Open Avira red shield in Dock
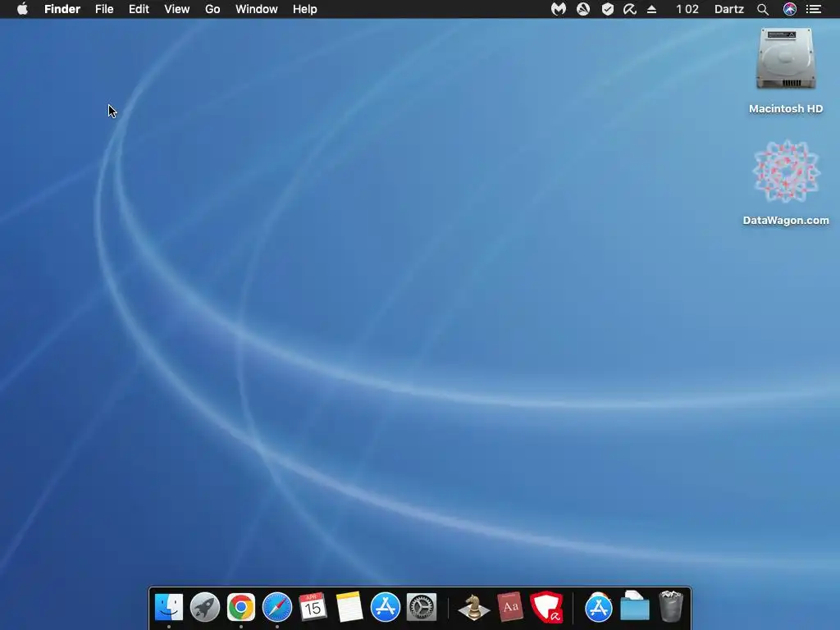Viewport: 840px width, 630px height. coord(547,607)
